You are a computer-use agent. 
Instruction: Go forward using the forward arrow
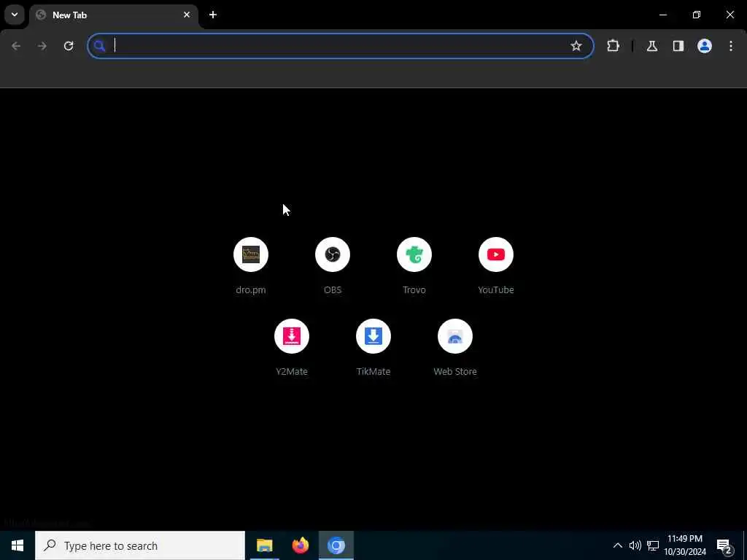pos(42,46)
